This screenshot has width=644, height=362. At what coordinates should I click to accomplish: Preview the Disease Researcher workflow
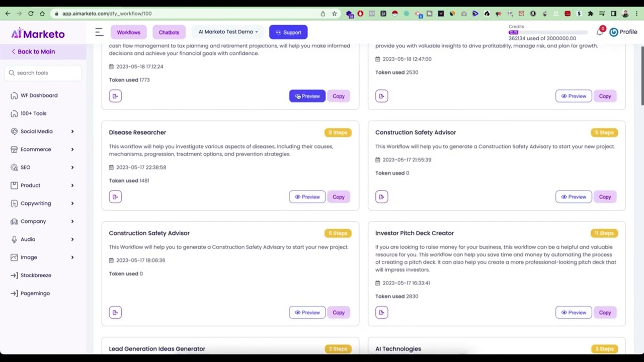[x=307, y=197]
